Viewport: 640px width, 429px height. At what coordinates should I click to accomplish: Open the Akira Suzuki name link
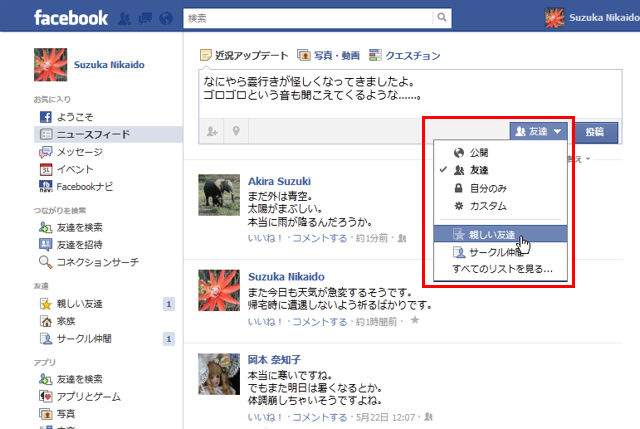pyautogui.click(x=279, y=181)
